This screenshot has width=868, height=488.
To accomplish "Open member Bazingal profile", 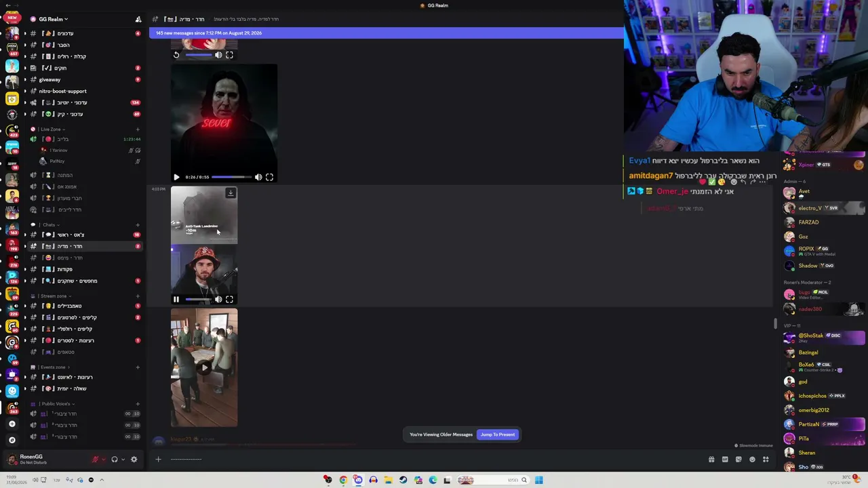I will (824, 352).
